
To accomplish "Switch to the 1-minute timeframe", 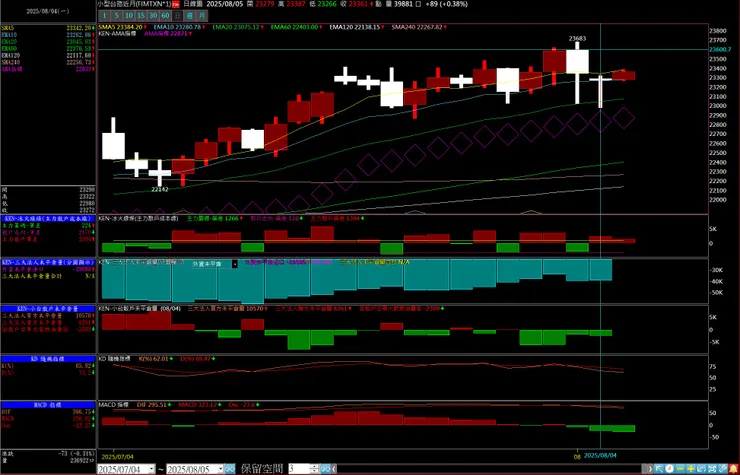I will point(104,16).
